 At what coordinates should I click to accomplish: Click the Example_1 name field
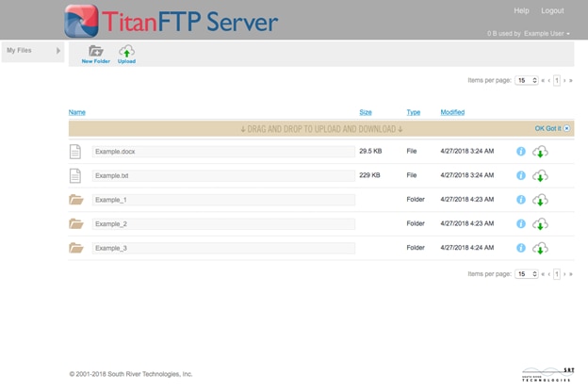223,200
